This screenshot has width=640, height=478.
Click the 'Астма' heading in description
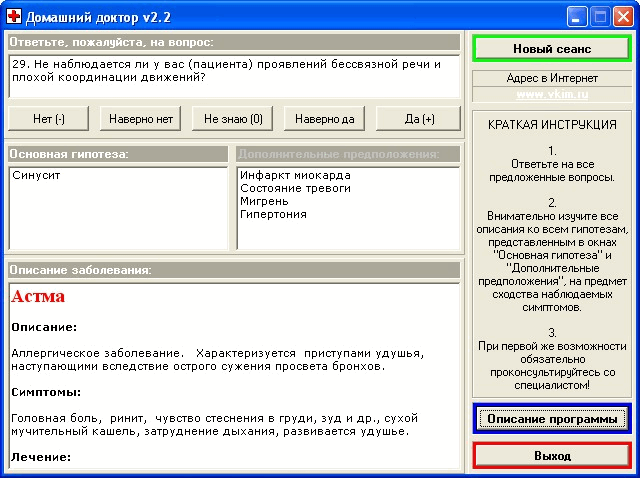38,296
